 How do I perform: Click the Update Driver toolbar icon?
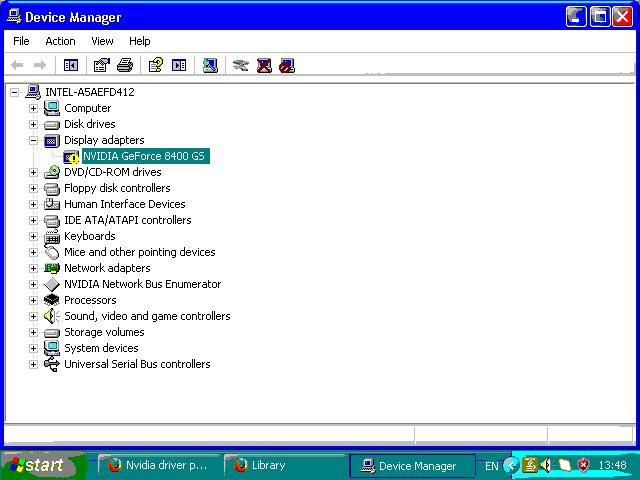(240, 65)
